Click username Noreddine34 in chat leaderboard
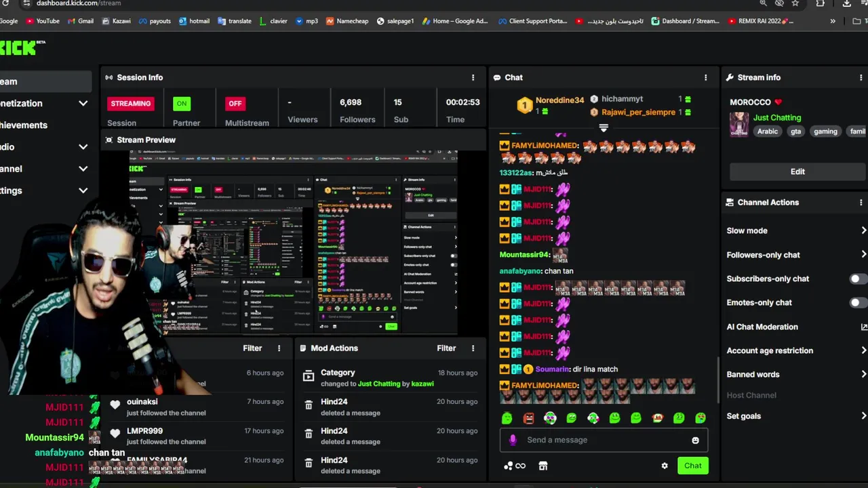This screenshot has height=488, width=868. [559, 100]
